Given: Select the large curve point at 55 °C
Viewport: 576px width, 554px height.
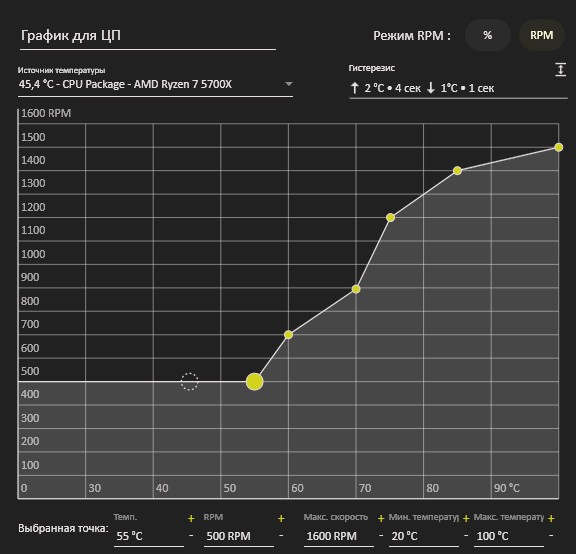Looking at the screenshot, I should 255,382.
